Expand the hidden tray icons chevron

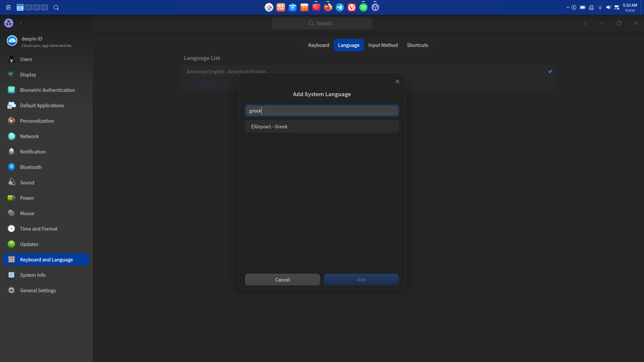click(568, 7)
